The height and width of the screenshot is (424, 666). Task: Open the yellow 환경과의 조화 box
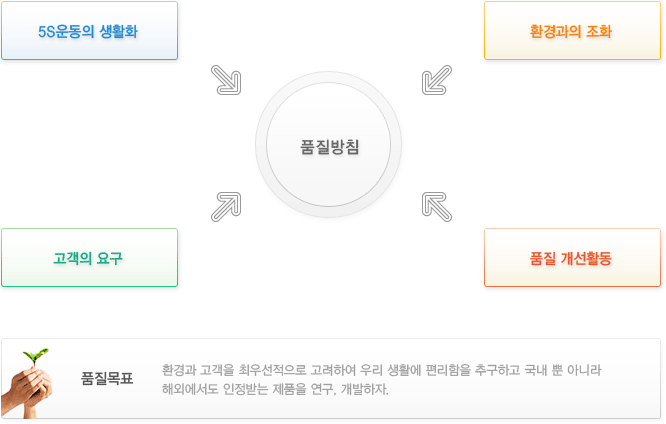coord(572,31)
